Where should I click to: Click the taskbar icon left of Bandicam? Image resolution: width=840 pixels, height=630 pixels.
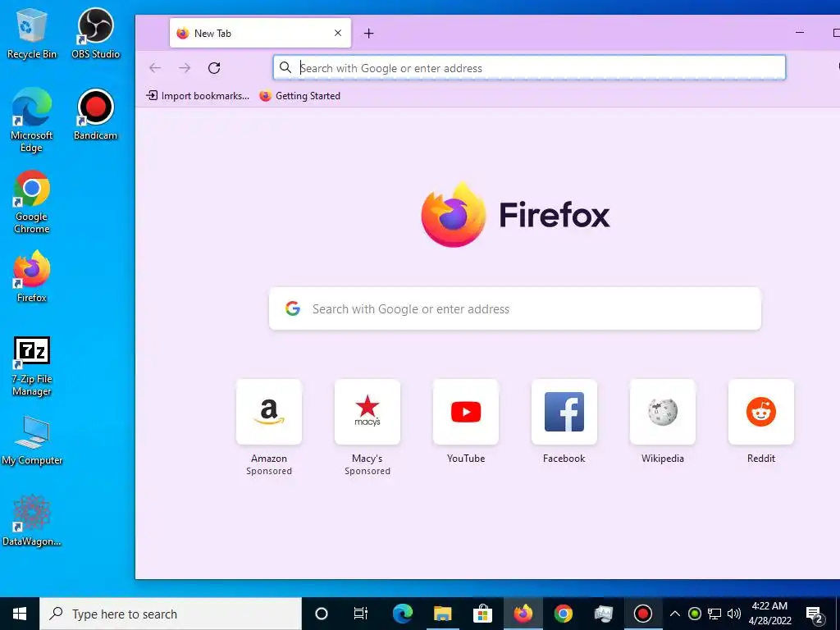[x=603, y=614]
